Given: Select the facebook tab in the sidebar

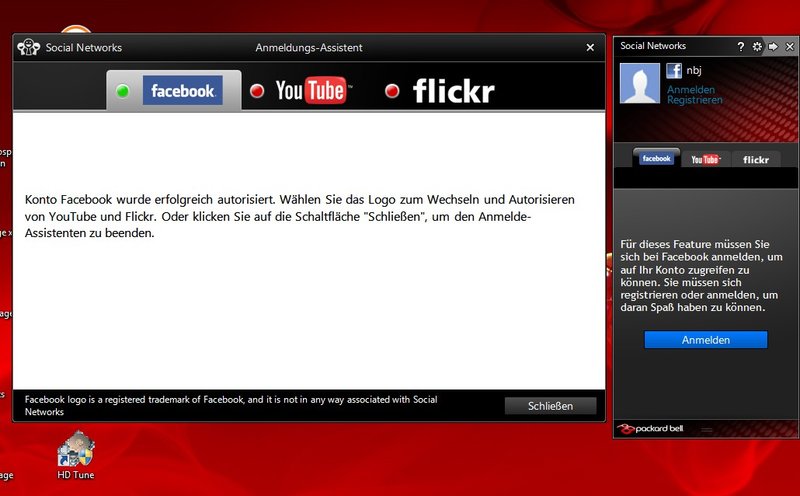Looking at the screenshot, I should point(656,158).
